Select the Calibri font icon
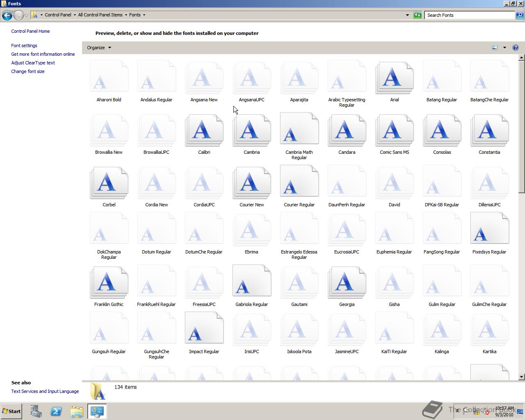 (x=204, y=130)
